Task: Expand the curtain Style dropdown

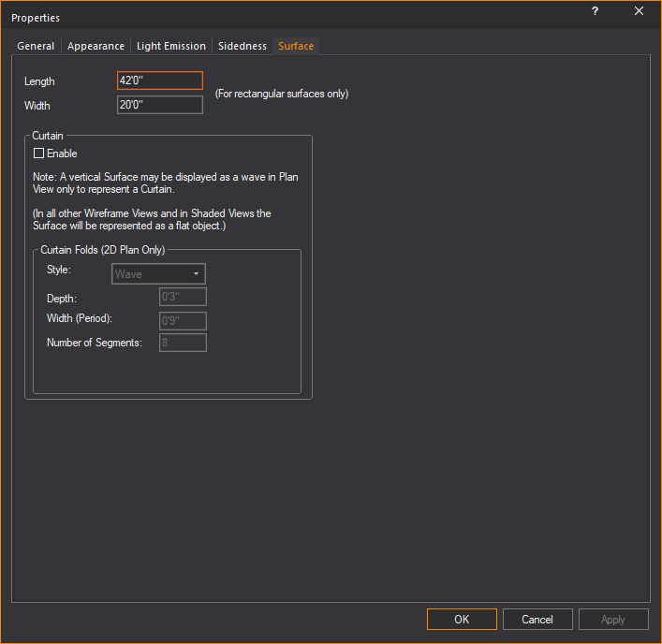Action: point(159,274)
